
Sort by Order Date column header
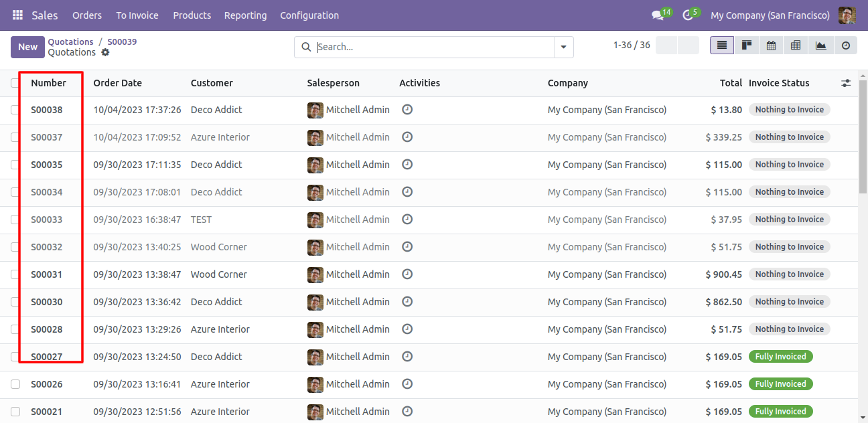pos(117,83)
